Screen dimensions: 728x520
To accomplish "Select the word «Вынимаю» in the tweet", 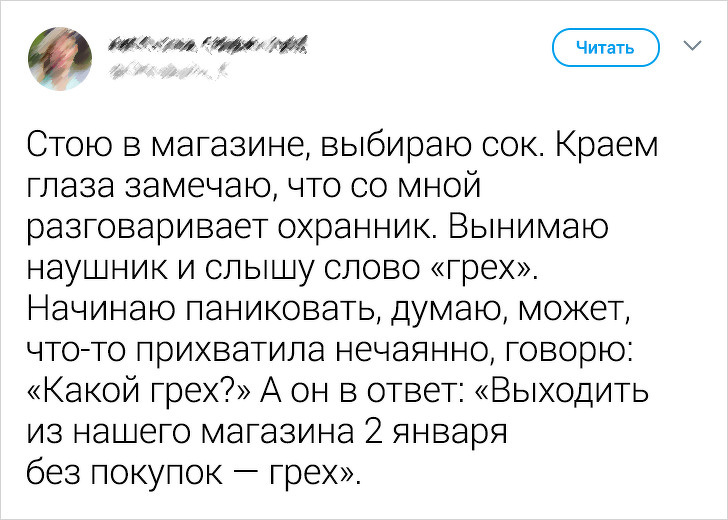I will click(x=556, y=225).
